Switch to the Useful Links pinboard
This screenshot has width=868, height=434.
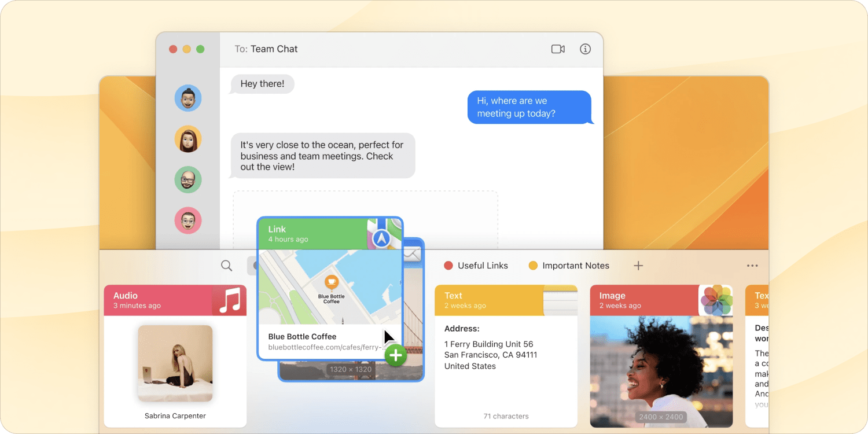point(483,266)
